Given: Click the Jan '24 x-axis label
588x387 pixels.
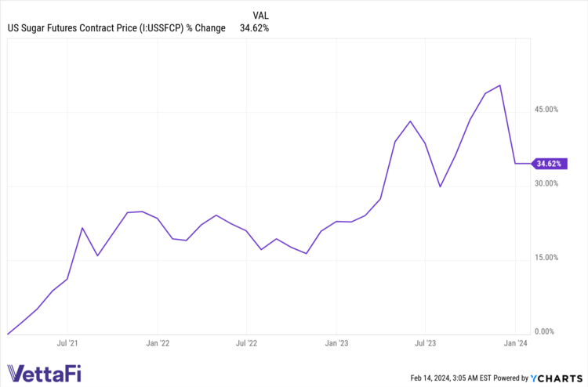Looking at the screenshot, I should pos(515,343).
